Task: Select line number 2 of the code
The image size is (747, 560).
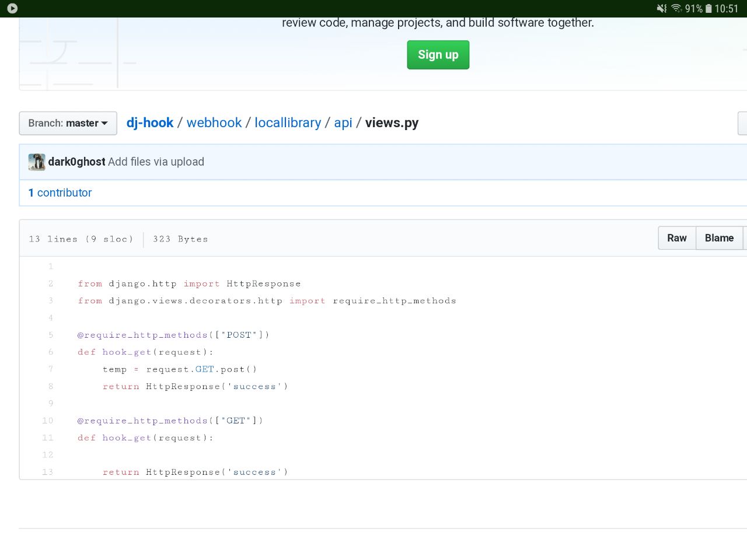Action: 51,283
